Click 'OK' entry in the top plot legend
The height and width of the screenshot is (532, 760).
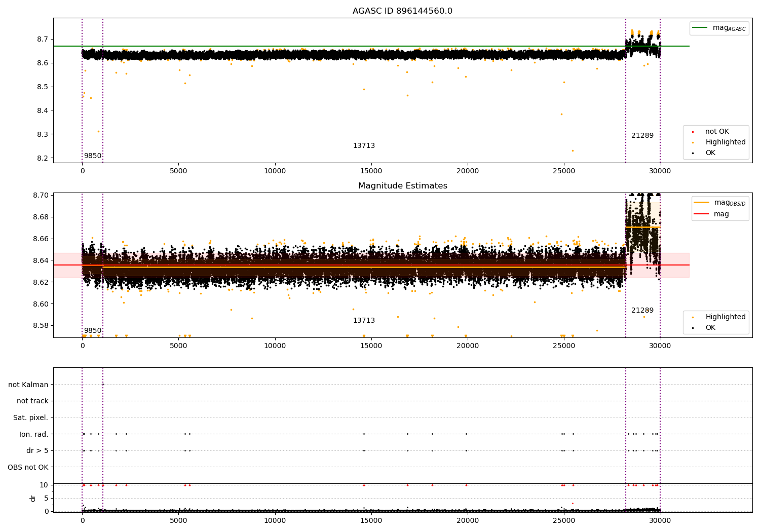(710, 153)
